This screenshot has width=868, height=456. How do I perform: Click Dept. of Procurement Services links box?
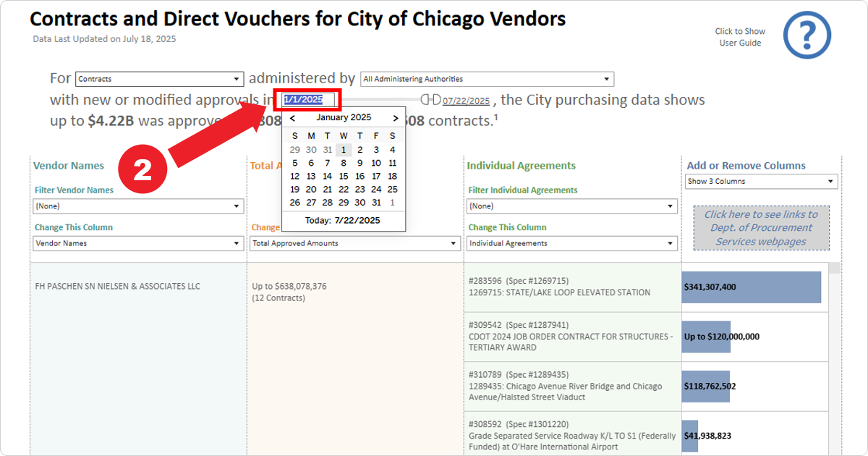pos(762,228)
